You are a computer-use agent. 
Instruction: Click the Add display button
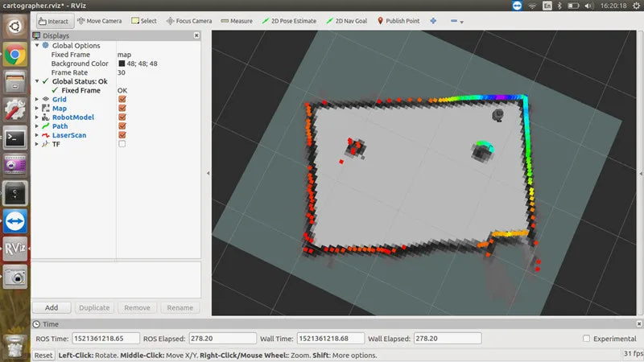pyautogui.click(x=52, y=307)
